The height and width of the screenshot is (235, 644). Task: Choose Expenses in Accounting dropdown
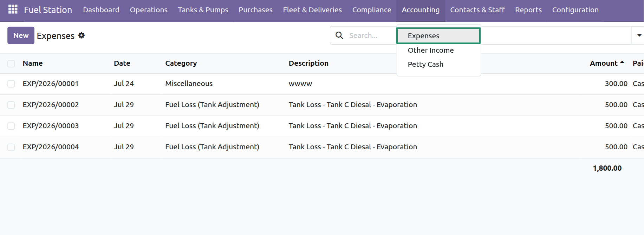pos(438,36)
